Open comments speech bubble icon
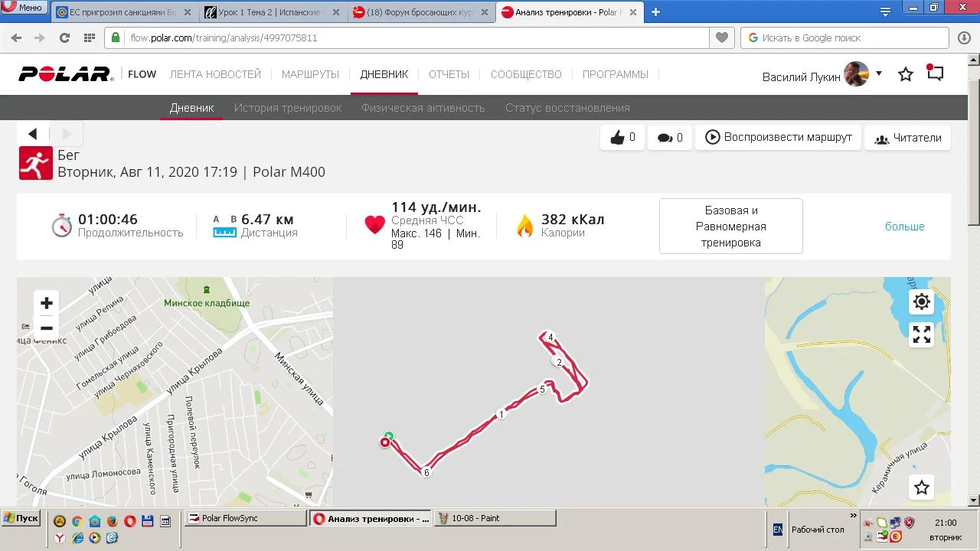The image size is (980, 551). [669, 138]
